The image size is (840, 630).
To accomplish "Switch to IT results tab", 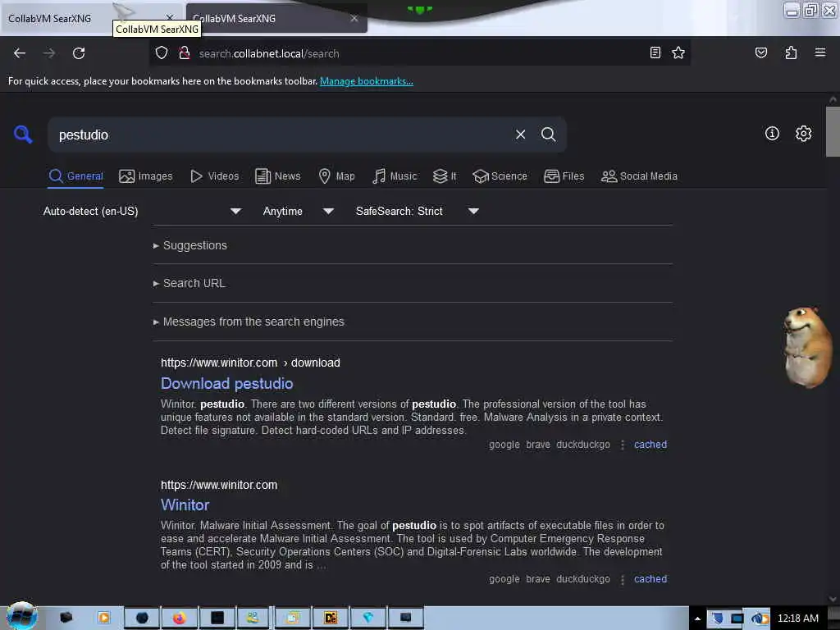I will [445, 176].
